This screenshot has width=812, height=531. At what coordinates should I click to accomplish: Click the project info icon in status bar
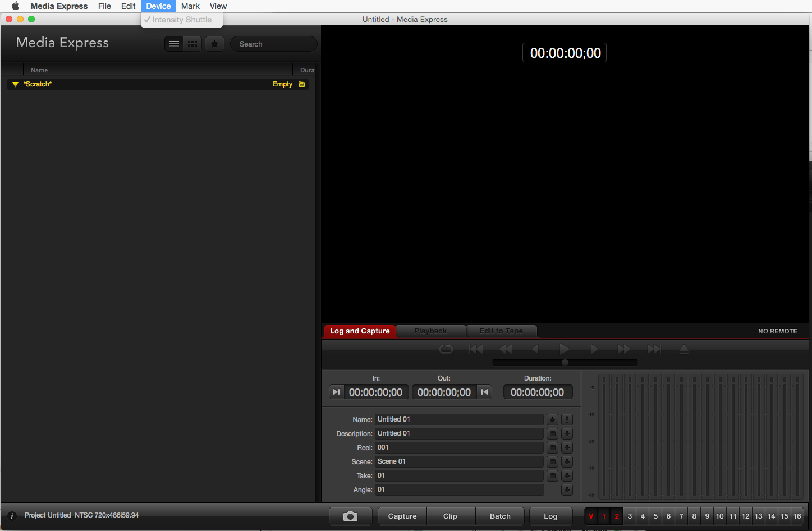12,516
